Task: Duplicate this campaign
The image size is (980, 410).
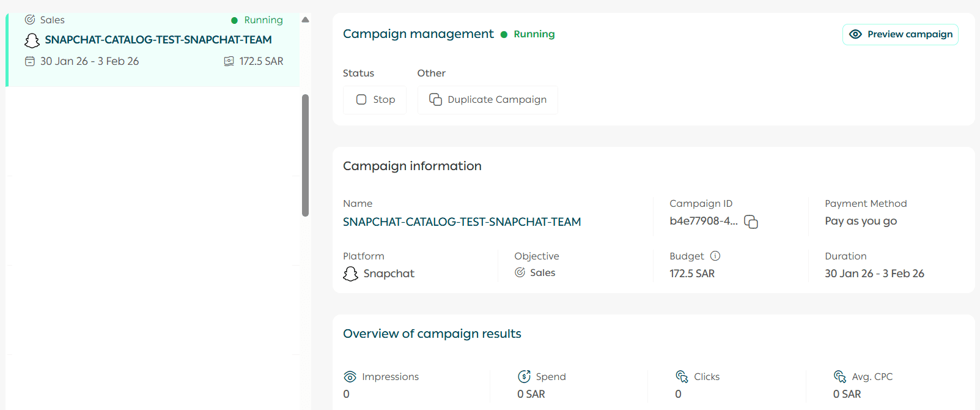Action: click(487, 100)
